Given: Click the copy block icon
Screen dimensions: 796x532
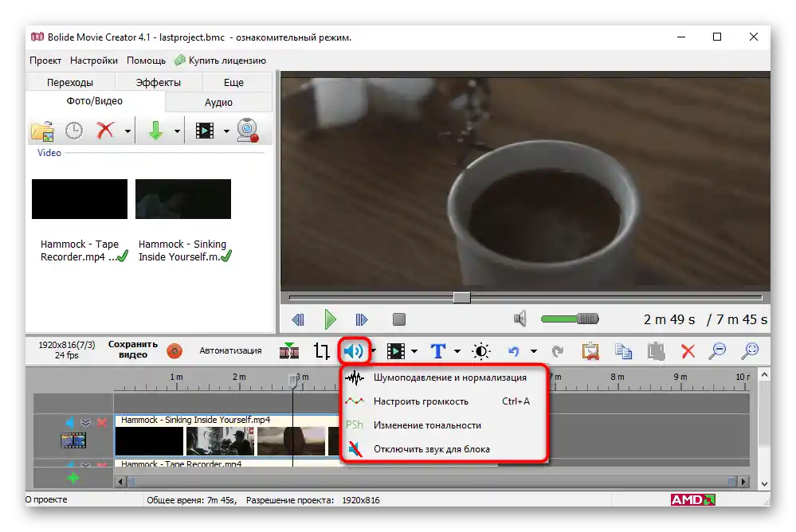Looking at the screenshot, I should (x=623, y=350).
